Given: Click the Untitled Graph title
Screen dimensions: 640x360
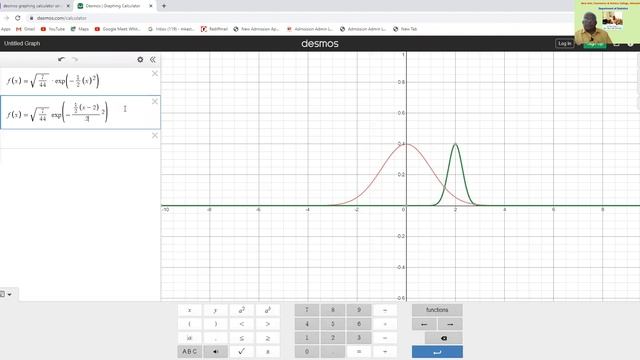Looking at the screenshot, I should click(22, 43).
